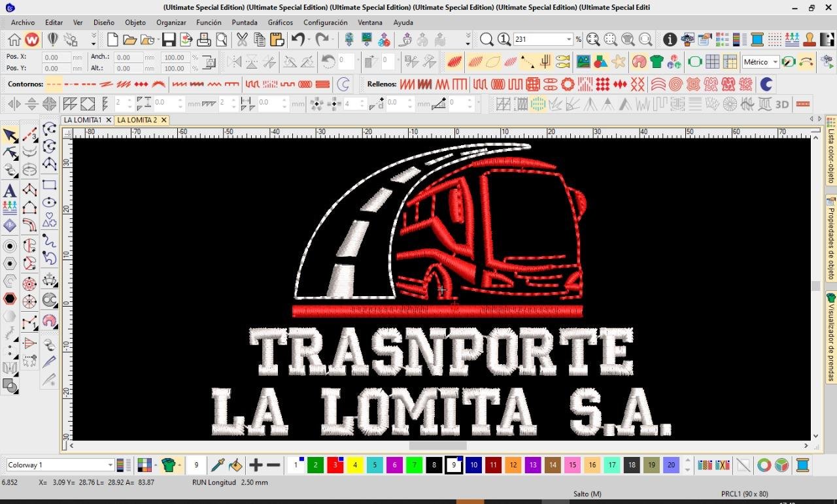Select the Lettering tool with letter A
Screen dimensions: 837x504
click(x=10, y=191)
